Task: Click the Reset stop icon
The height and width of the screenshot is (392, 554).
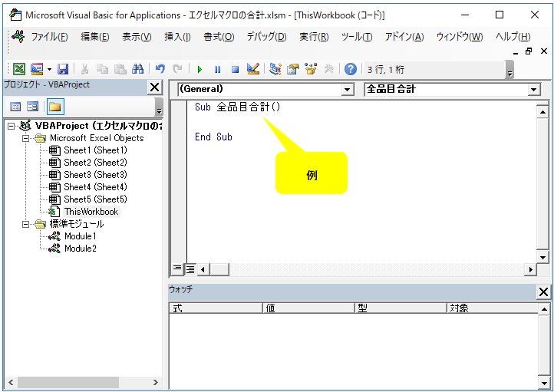Action: [235, 69]
